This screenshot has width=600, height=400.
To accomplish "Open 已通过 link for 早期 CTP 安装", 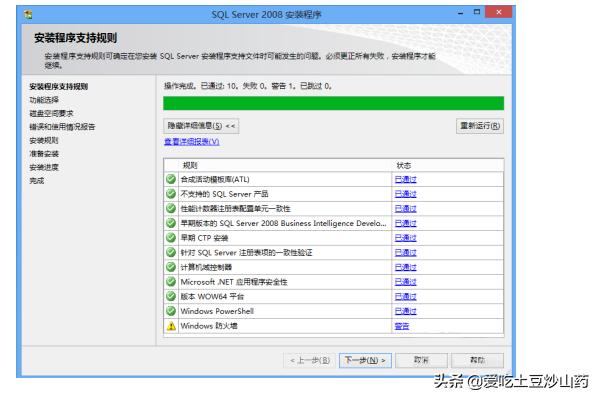I will coord(406,238).
